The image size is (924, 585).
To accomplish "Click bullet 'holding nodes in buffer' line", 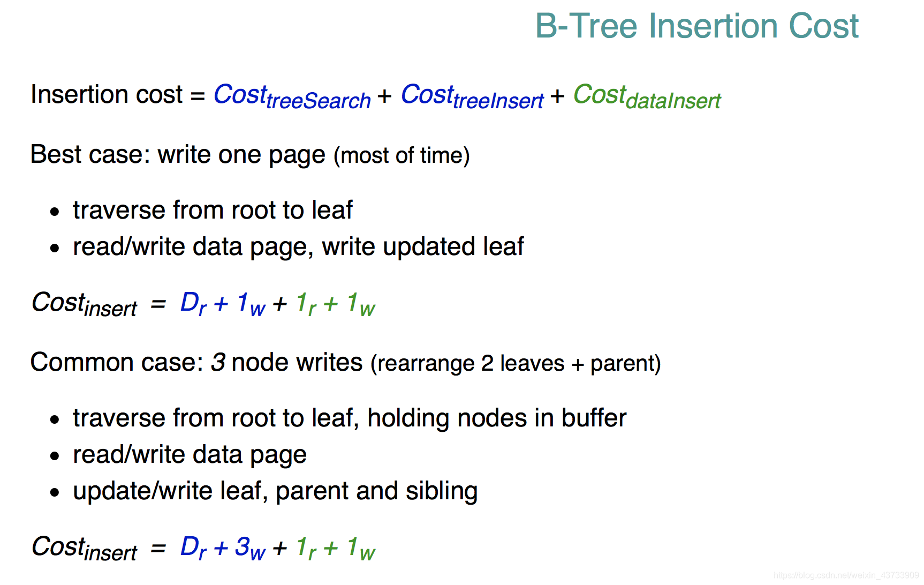I will click(x=350, y=418).
